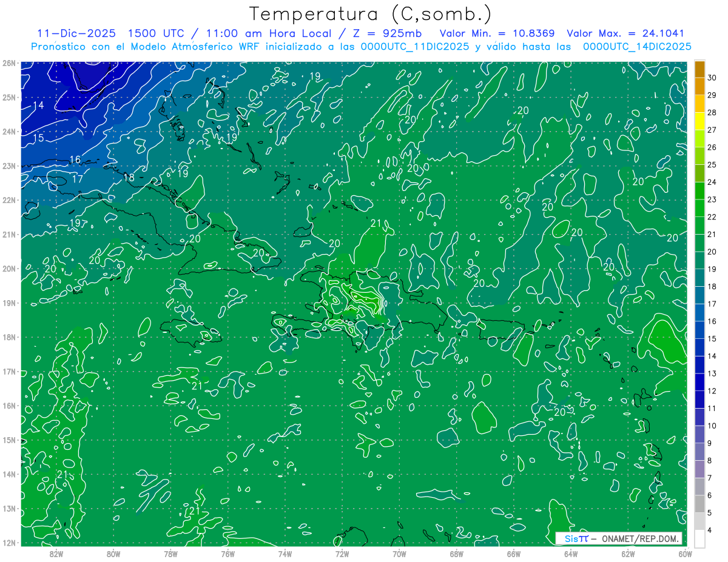Pick the blue colorbar swatch between 14 and 15
728x562 pixels.
pyautogui.click(x=700, y=347)
